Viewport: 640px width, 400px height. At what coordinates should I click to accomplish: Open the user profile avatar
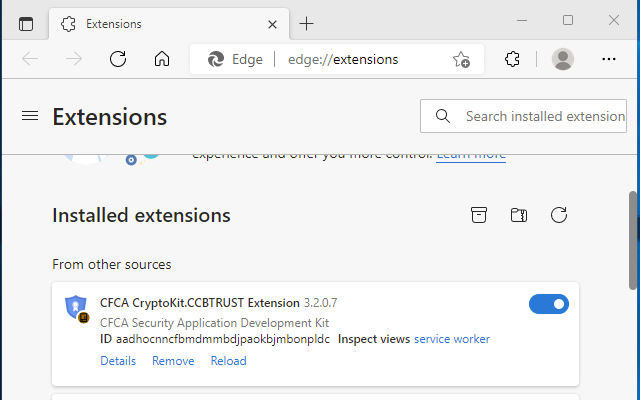coord(563,59)
